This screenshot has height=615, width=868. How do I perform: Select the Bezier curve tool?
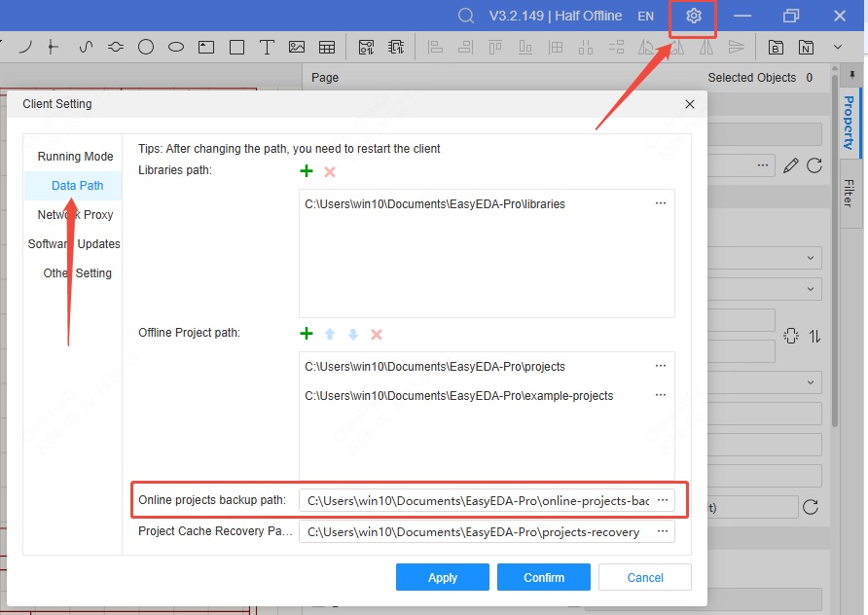86,47
